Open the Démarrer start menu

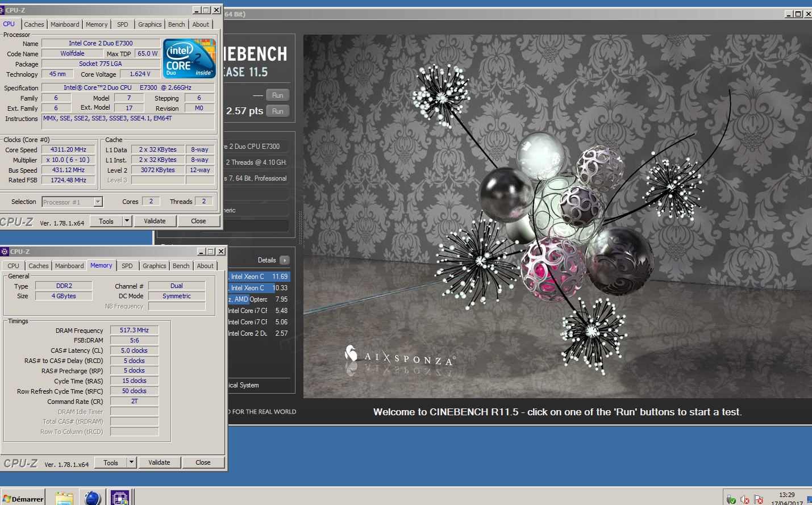point(23,498)
